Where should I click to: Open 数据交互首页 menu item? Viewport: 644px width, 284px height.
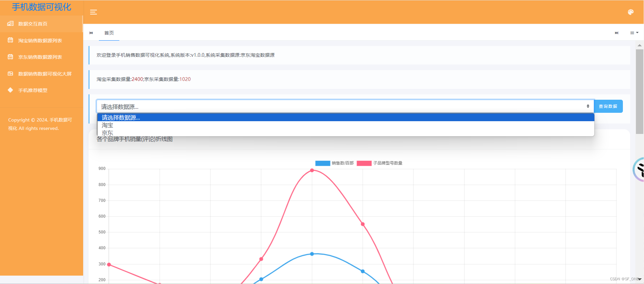[x=41, y=24]
